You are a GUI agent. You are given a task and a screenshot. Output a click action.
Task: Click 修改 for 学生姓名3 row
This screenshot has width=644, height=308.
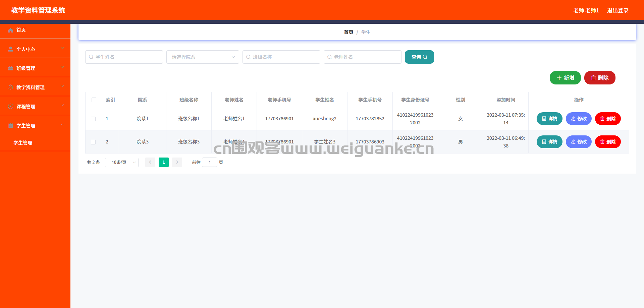(x=579, y=142)
